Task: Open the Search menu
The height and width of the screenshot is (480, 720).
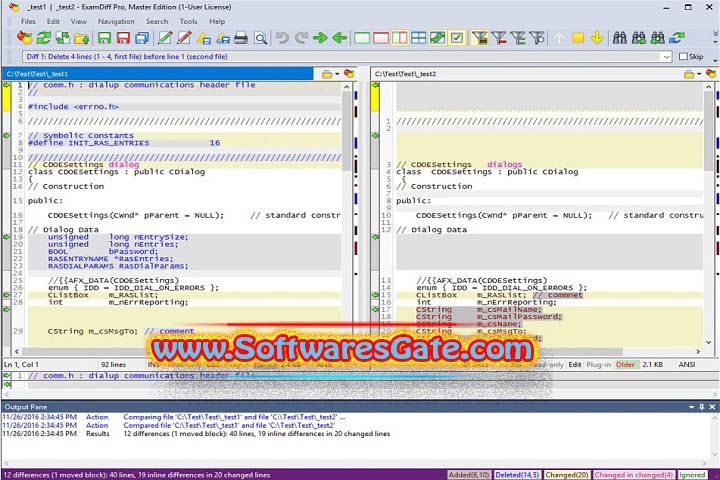Action: click(x=157, y=22)
